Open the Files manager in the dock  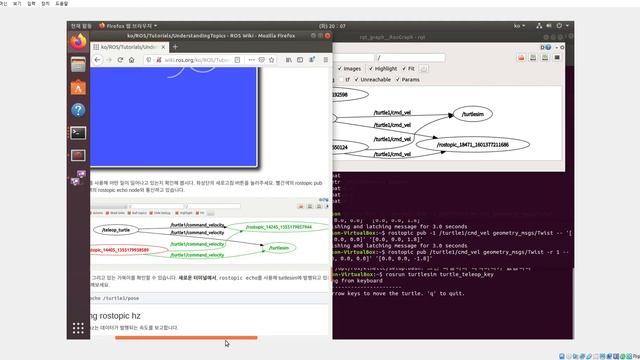78,64
